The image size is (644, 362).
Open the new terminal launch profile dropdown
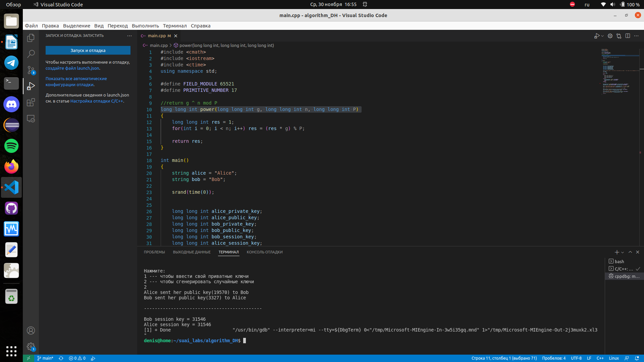coord(623,252)
